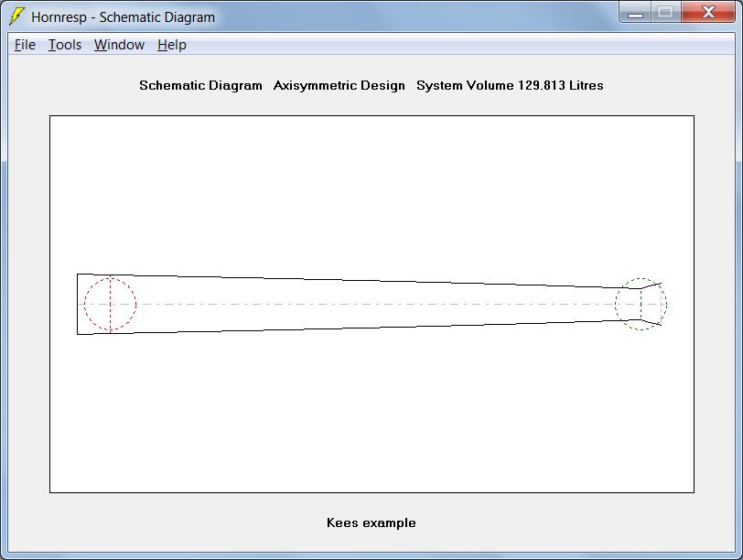Open the Help menu
The image size is (743, 560).
coord(172,45)
